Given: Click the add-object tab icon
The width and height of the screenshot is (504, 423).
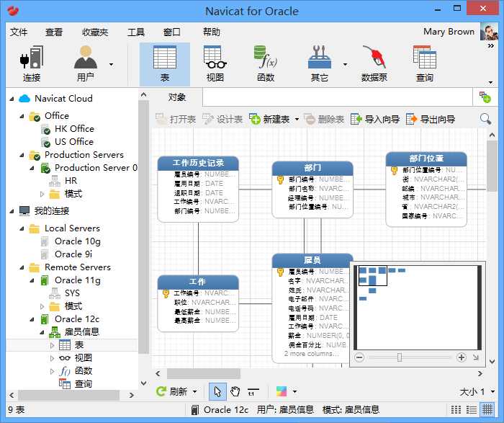Looking at the screenshot, I should click(x=485, y=97).
